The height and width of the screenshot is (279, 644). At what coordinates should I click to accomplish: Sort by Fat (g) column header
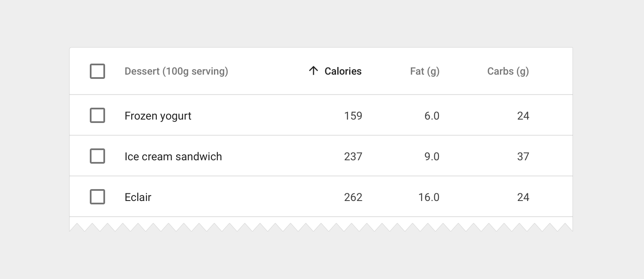(425, 71)
